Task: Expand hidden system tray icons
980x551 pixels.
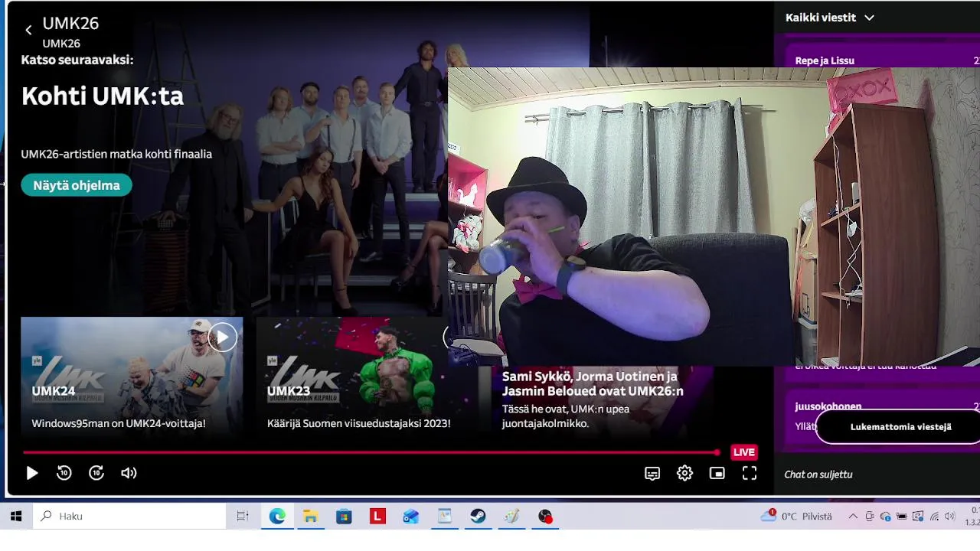Action: click(x=853, y=517)
